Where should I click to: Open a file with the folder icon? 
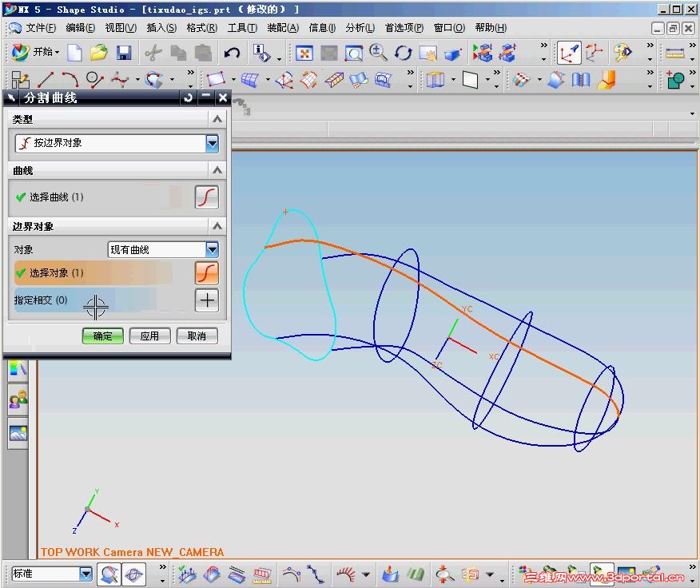[98, 53]
